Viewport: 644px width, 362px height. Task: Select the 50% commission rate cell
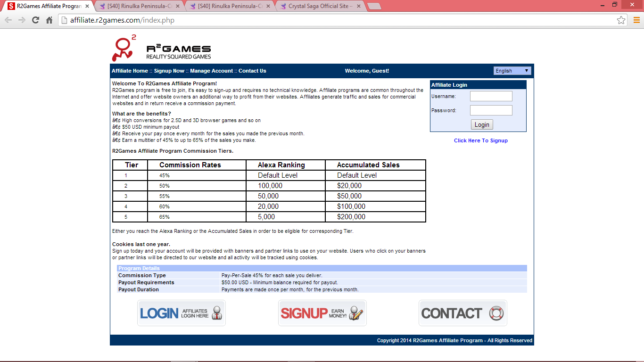197,186
